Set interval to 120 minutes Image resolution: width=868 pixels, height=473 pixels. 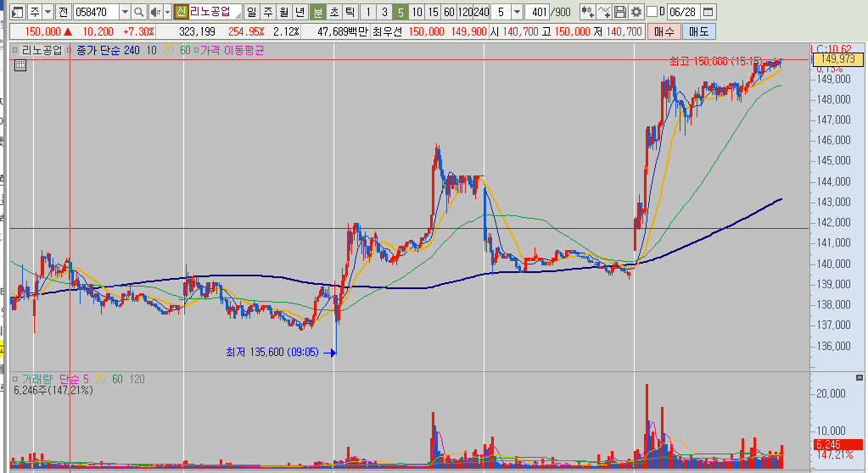pos(465,12)
